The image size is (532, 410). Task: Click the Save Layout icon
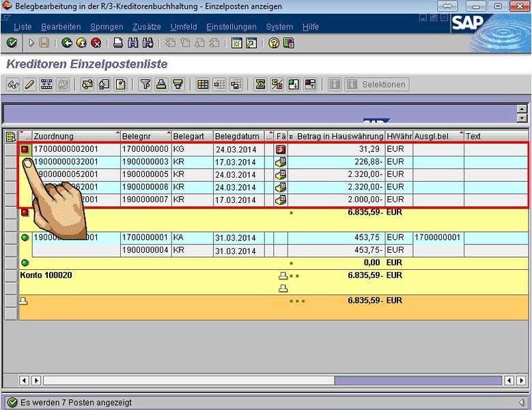[x=236, y=85]
